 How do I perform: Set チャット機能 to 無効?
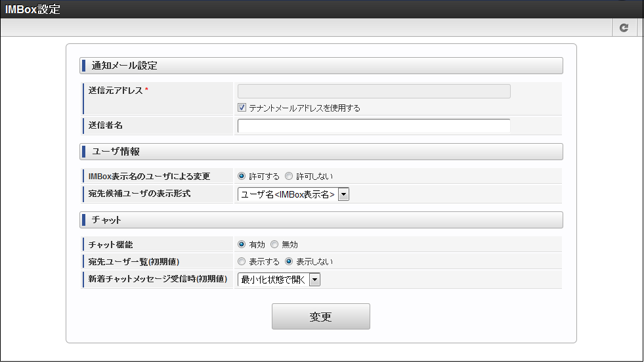(274, 244)
